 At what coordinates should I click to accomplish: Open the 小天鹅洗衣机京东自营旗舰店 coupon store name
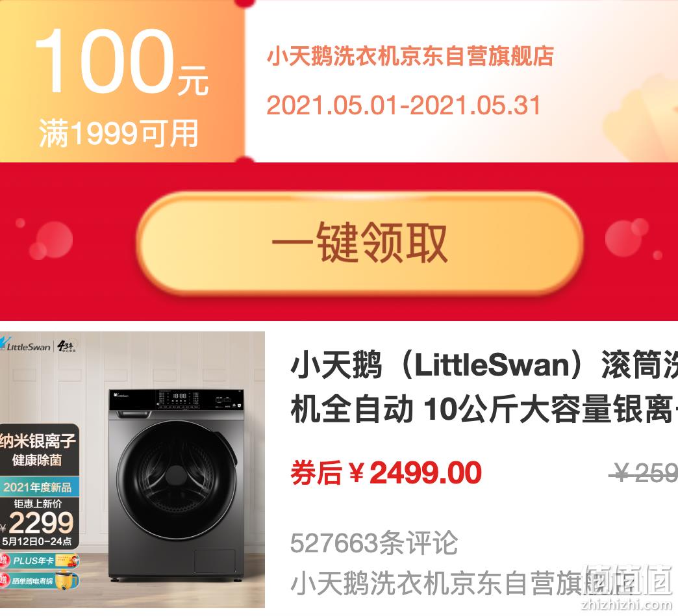click(410, 57)
